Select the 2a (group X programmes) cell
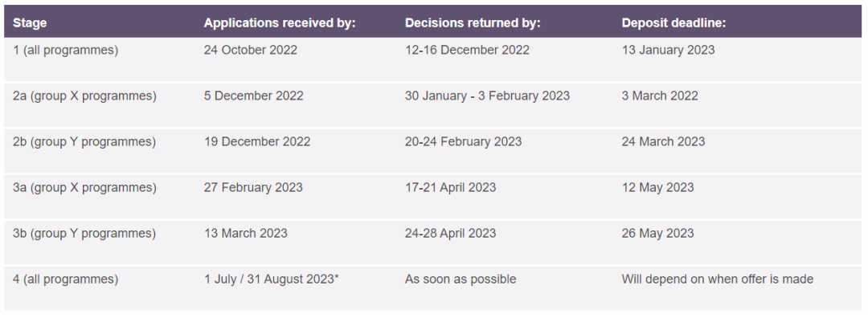The image size is (868, 318). 84,96
